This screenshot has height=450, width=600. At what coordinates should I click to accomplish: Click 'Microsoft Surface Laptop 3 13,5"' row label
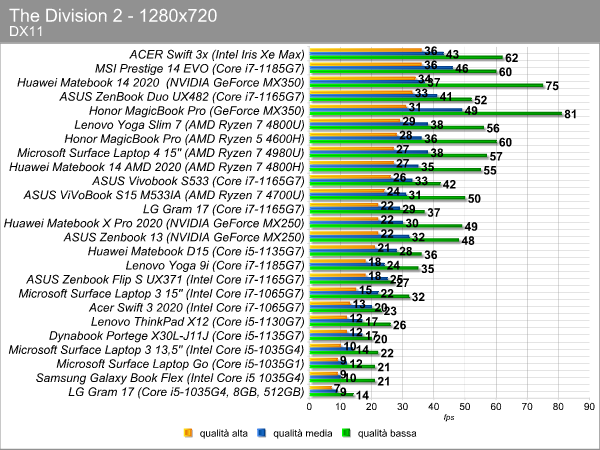click(157, 350)
